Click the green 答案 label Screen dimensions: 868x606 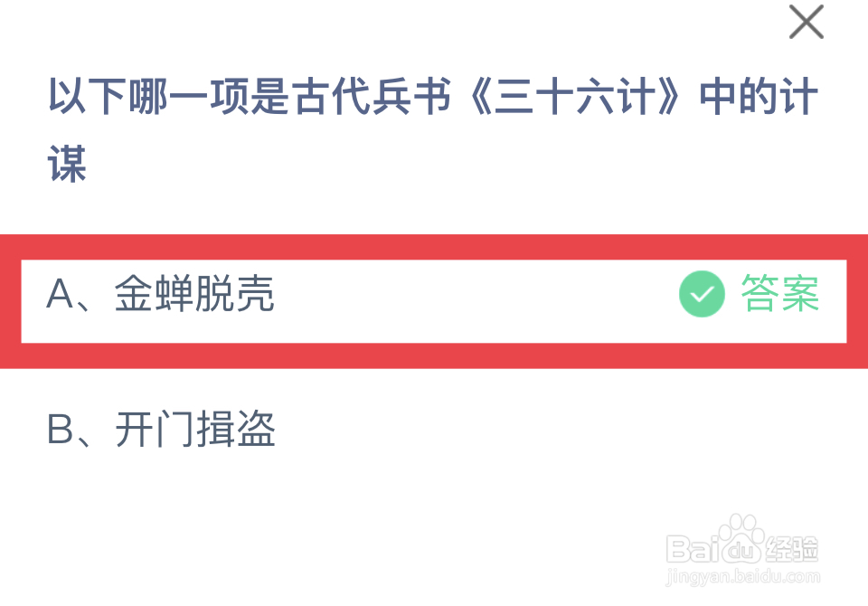(x=780, y=295)
